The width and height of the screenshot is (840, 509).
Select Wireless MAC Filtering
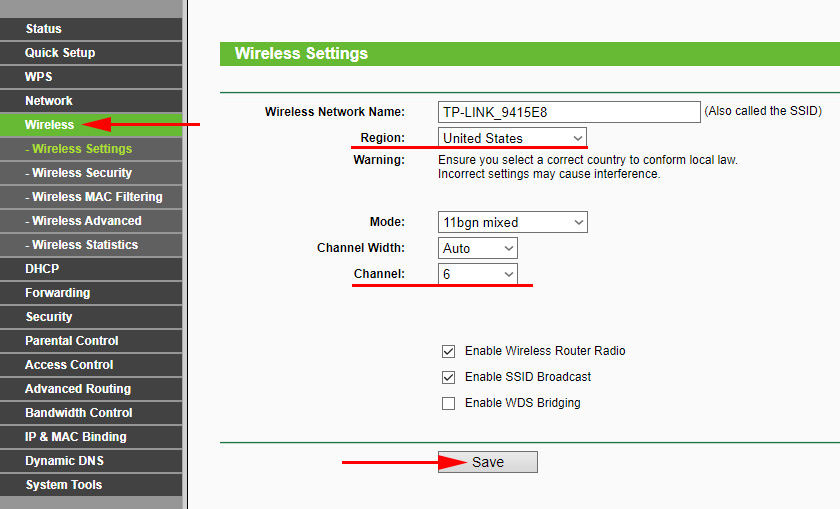(96, 197)
